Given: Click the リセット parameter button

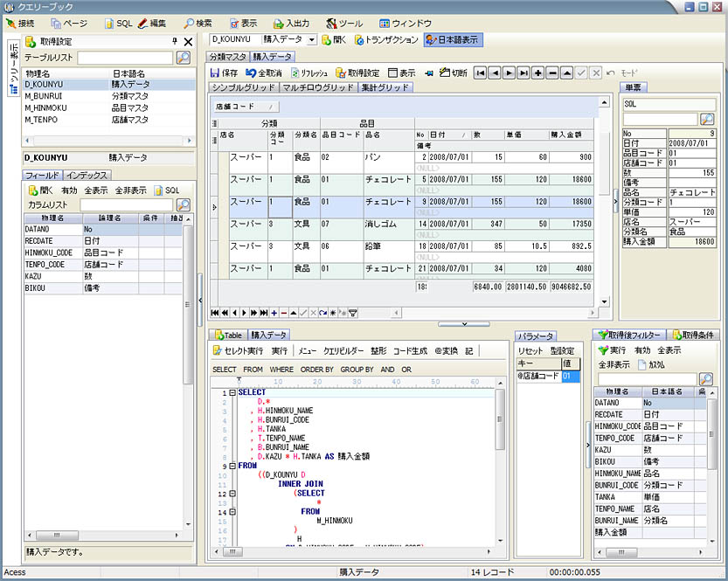Looking at the screenshot, I should [530, 350].
